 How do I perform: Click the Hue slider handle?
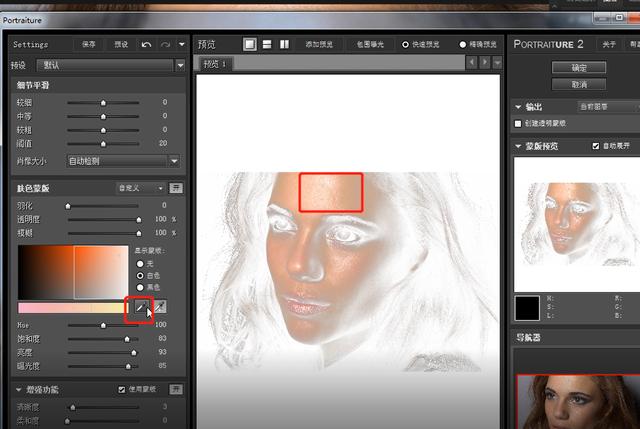click(x=103, y=325)
